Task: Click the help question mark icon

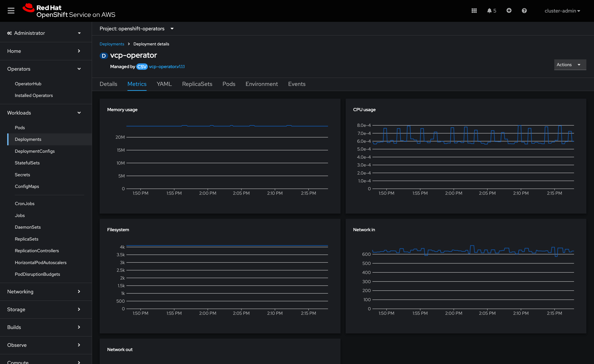Action: [524, 11]
